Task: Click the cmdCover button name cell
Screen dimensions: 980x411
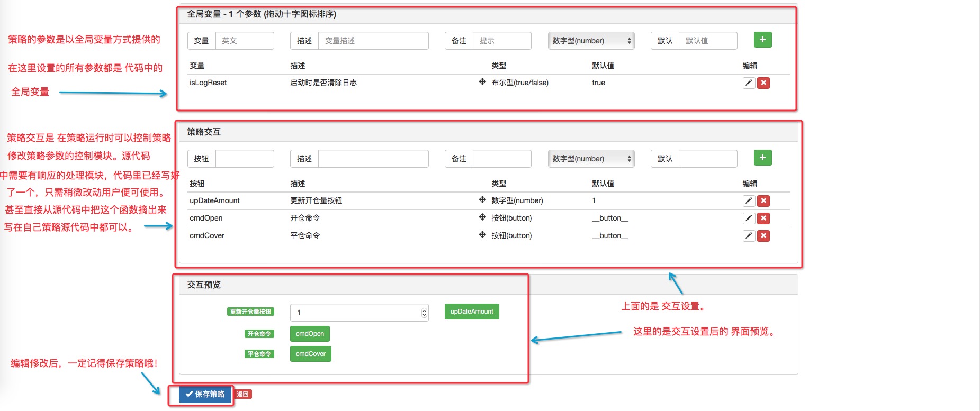Action: pyautogui.click(x=207, y=235)
